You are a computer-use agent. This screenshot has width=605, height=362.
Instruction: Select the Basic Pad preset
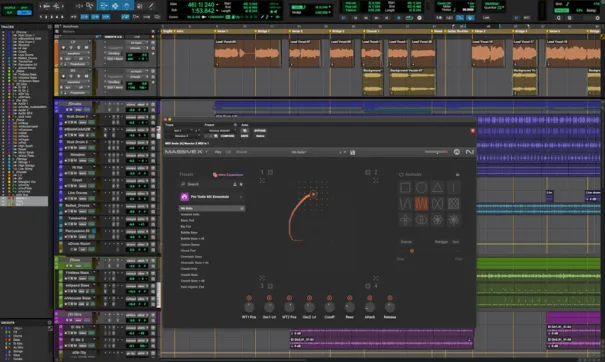tap(188, 220)
